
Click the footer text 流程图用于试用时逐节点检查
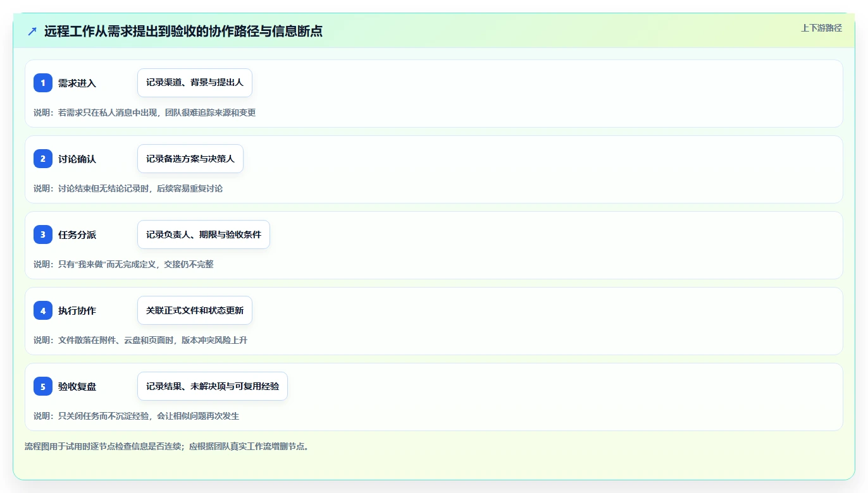pyautogui.click(x=166, y=446)
